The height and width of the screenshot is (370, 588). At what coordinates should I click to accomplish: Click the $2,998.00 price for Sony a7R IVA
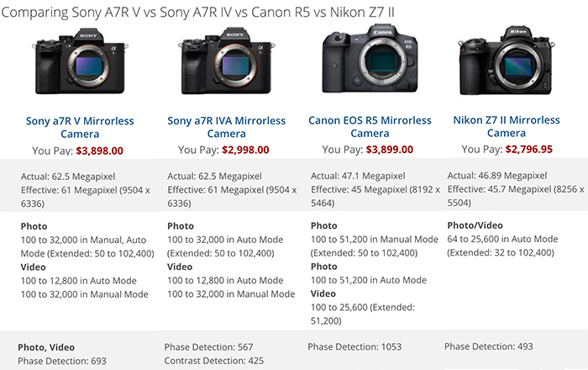pyautogui.click(x=245, y=150)
